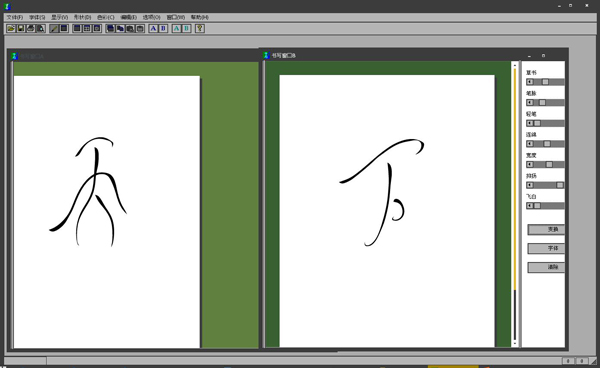Decrease 宽度 with its left arrow
This screenshot has width=600, height=368.
coord(530,164)
